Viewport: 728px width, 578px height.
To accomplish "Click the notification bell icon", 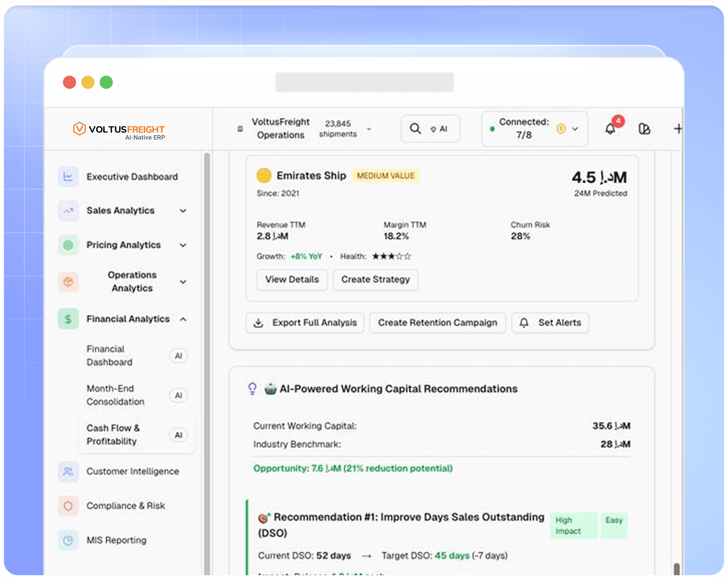I will (610, 129).
